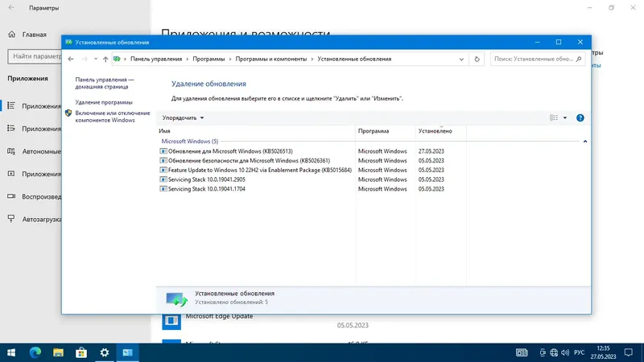Click the forward navigation arrow
The image size is (644, 362).
[85, 59]
